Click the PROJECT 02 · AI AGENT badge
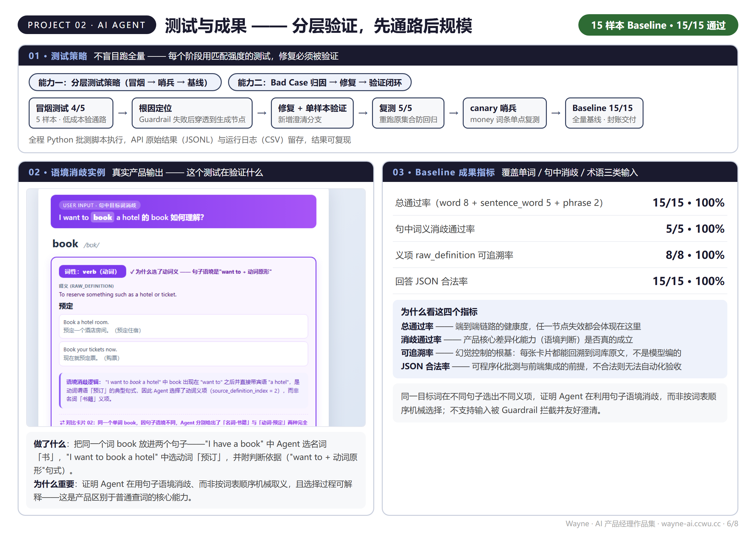The width and height of the screenshot is (756, 536). point(87,25)
